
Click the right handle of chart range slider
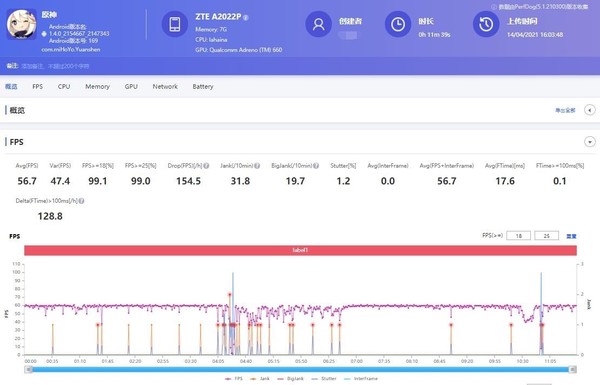tap(573, 369)
